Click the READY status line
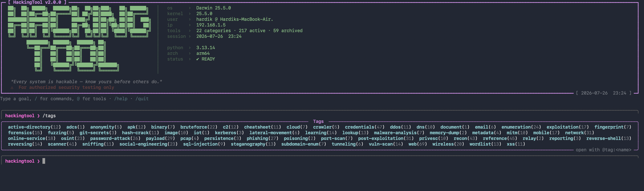644x191 pixels. click(x=205, y=59)
